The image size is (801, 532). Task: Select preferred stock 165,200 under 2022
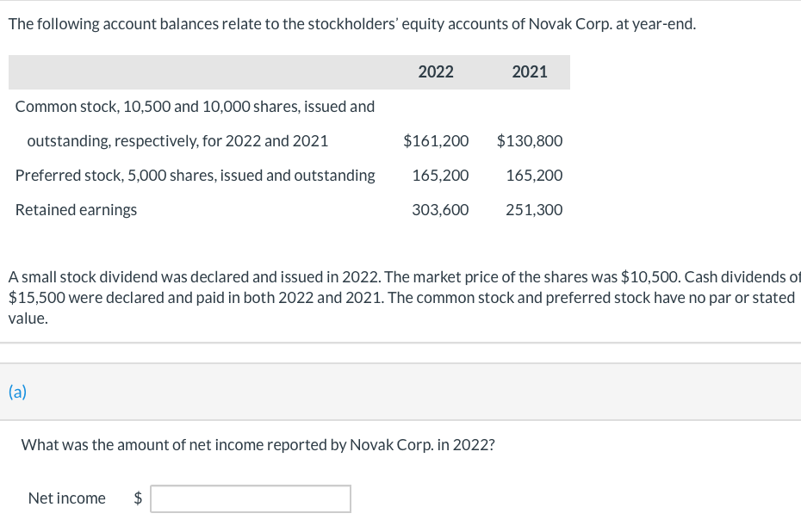click(440, 176)
